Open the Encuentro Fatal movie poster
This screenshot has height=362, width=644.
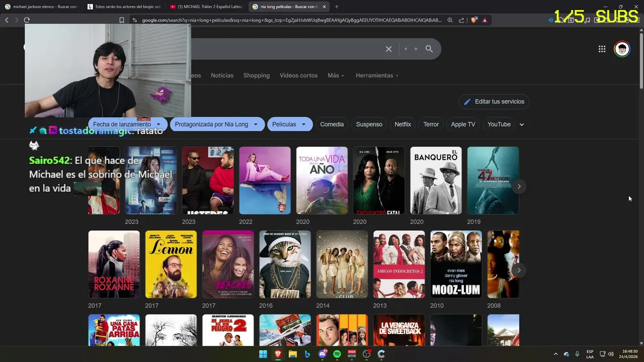click(379, 180)
